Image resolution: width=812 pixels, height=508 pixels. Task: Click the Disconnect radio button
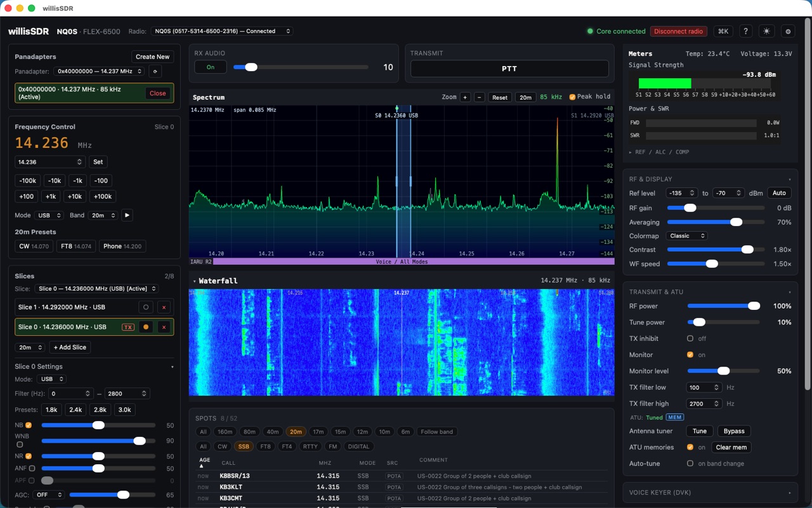(x=679, y=31)
